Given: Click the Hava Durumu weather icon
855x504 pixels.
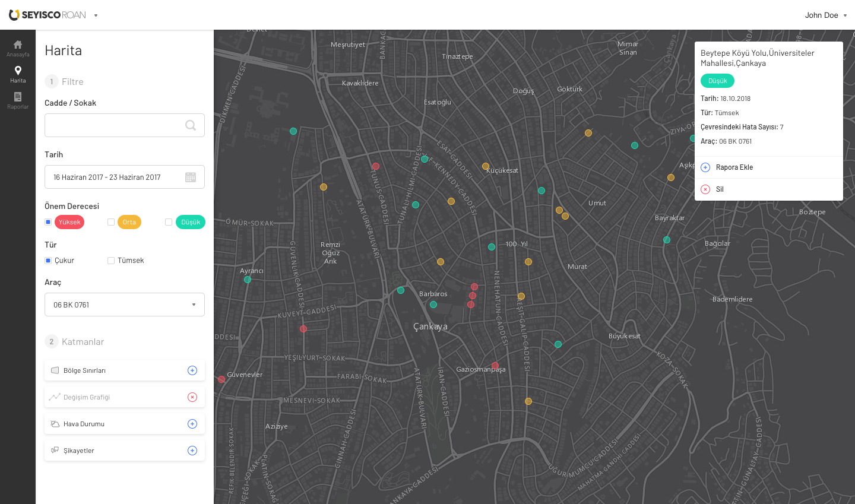Looking at the screenshot, I should (55, 424).
